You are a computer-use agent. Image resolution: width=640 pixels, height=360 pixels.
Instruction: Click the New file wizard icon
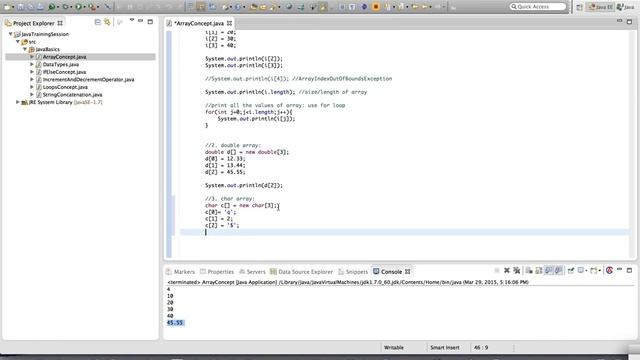[x=7, y=7]
